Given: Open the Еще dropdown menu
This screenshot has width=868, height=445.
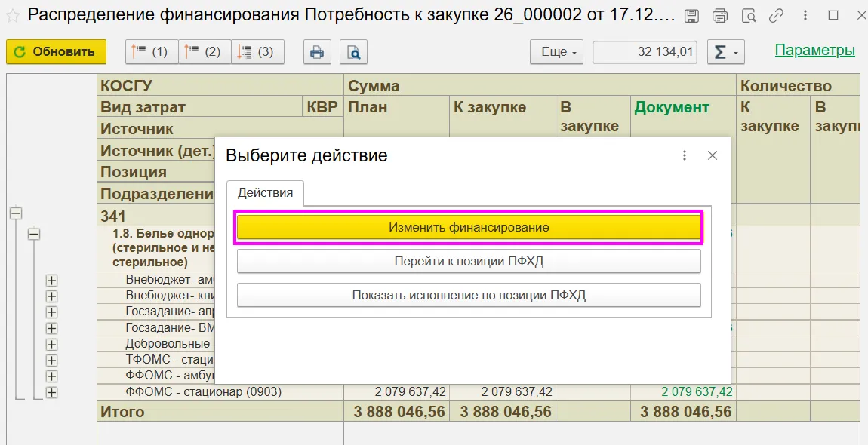Looking at the screenshot, I should pos(558,52).
